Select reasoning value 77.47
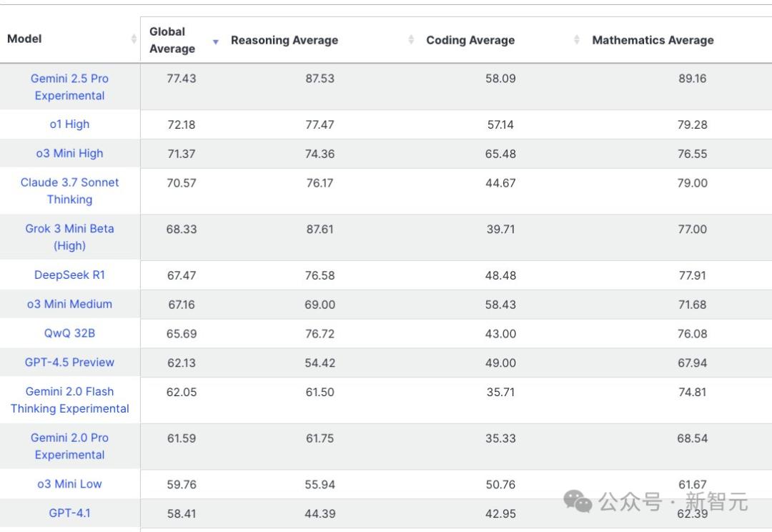The width and height of the screenshot is (772, 532). point(320,124)
